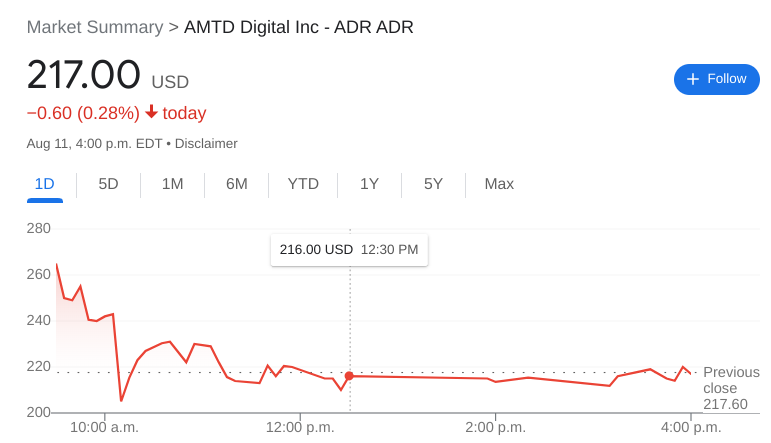Image resolution: width=771 pixels, height=443 pixels.
Task: Click the Previous close 217.60 label
Action: pos(730,388)
